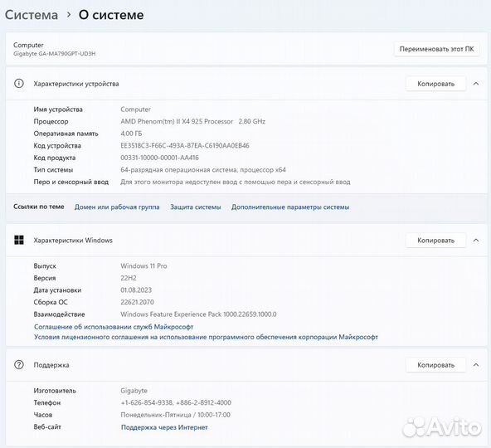Collapse the Поддержка section chevron
491x448 pixels.
[476, 365]
